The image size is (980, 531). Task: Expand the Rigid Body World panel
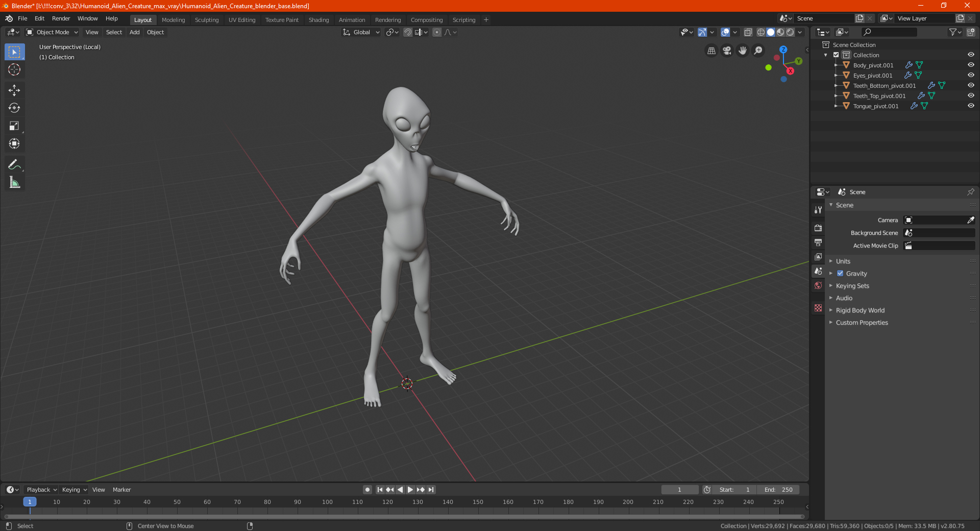click(860, 310)
